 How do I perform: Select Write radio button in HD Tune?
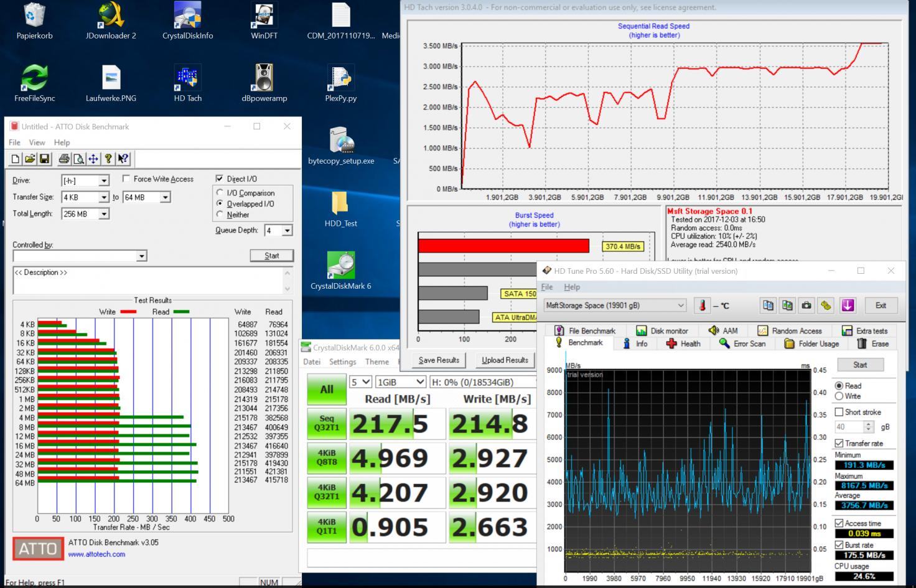click(x=839, y=396)
